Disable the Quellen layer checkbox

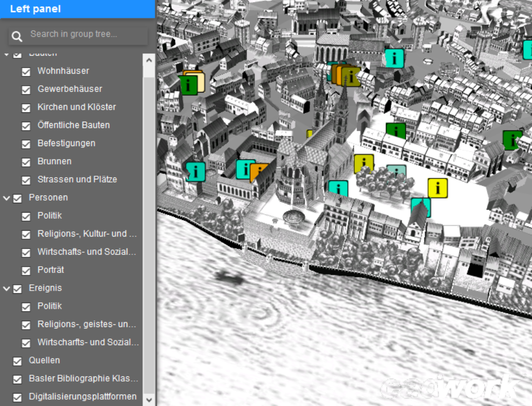[17, 361]
